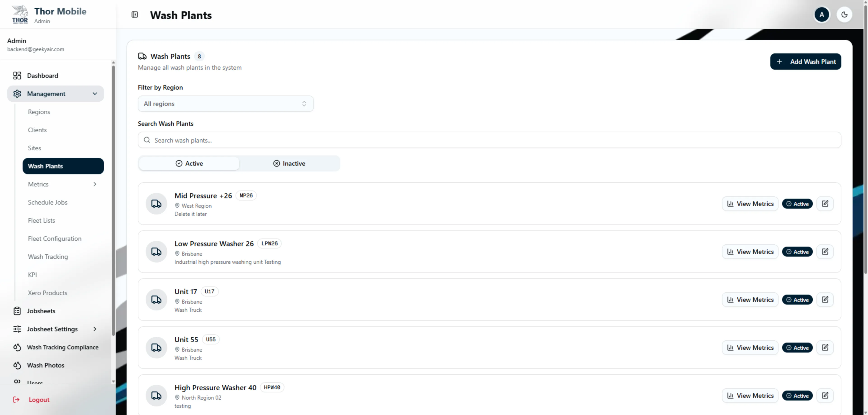
Task: Open KPI in the sidebar
Action: (x=63, y=275)
